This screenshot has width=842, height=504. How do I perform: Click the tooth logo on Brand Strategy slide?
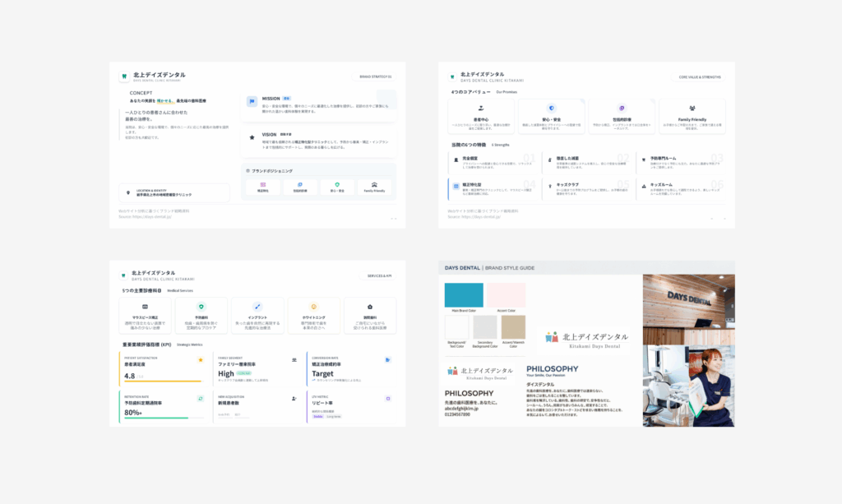tap(124, 76)
